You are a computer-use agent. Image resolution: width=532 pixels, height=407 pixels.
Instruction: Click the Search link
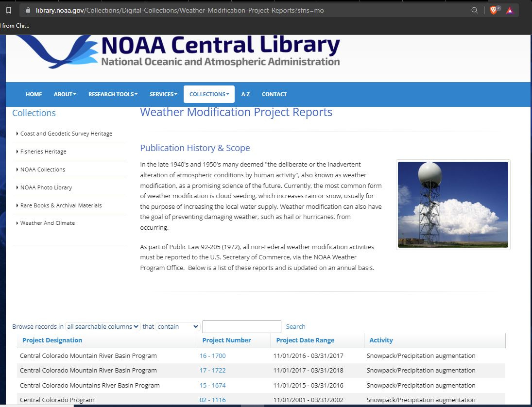coord(295,326)
